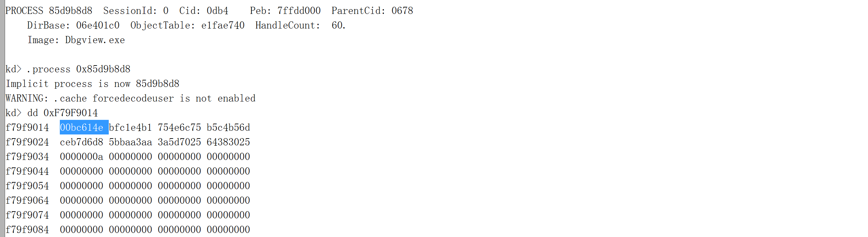The width and height of the screenshot is (868, 237).
Task: Click the highlighted value 00bc614e
Action: coord(82,128)
